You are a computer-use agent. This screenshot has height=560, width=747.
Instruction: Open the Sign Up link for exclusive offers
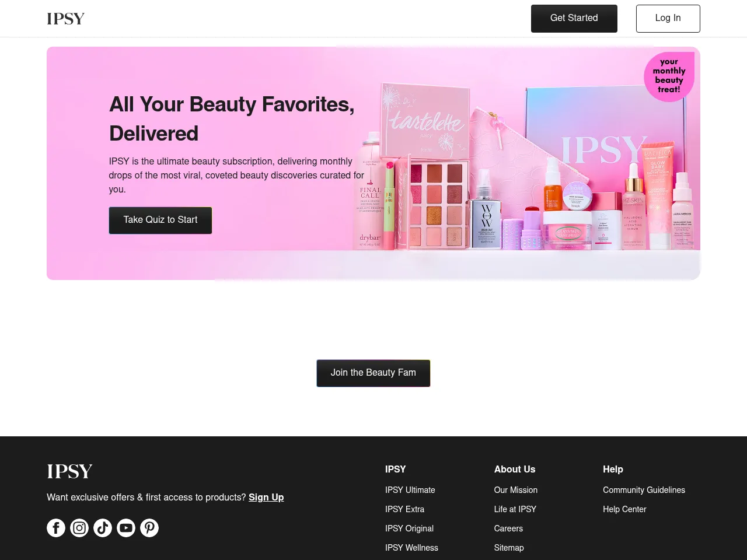coord(266,497)
